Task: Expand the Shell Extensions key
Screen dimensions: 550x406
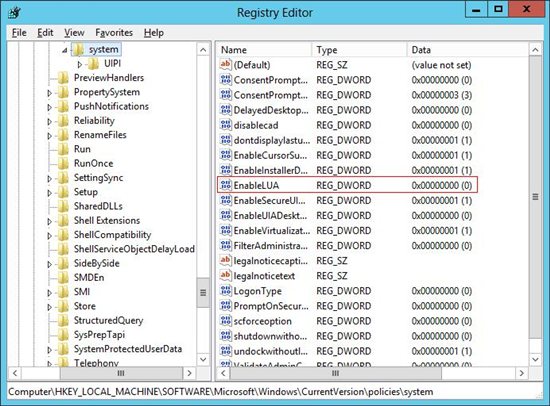Action: pos(49,221)
